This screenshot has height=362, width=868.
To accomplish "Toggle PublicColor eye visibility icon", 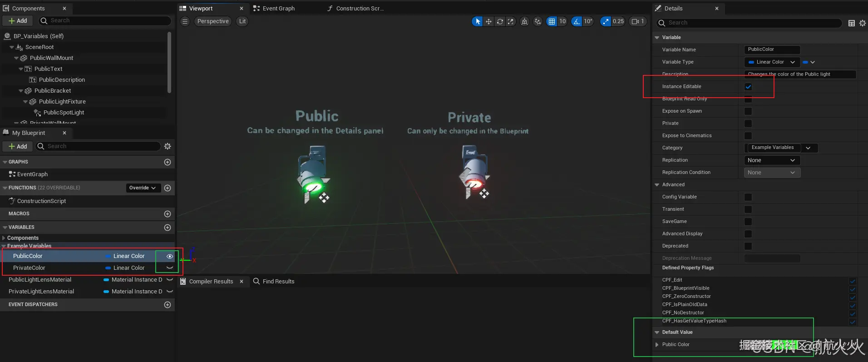I will pos(170,256).
